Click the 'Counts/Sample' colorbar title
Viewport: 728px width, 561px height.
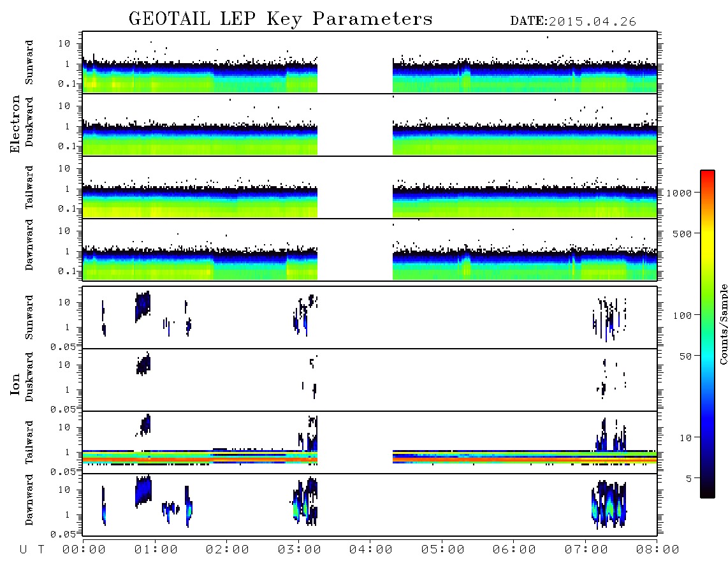coord(723,324)
